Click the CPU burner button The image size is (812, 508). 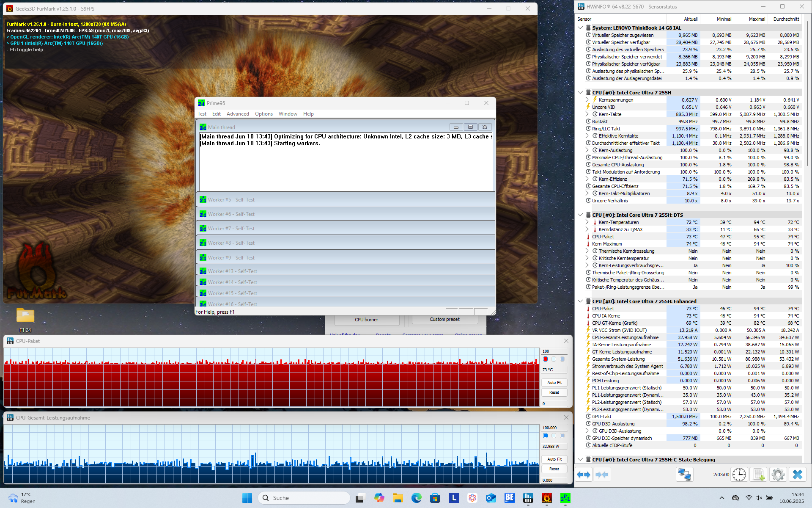click(x=366, y=320)
